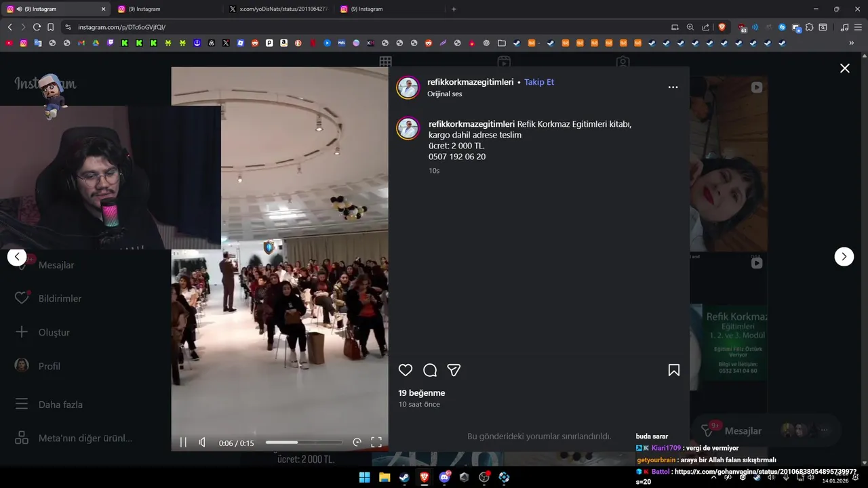Go back in browser history
This screenshot has width=868, height=488.
point(9,27)
